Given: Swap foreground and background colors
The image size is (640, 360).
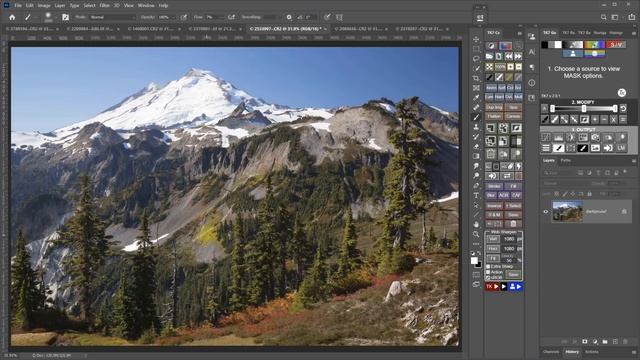Looking at the screenshot, I should tap(479, 253).
